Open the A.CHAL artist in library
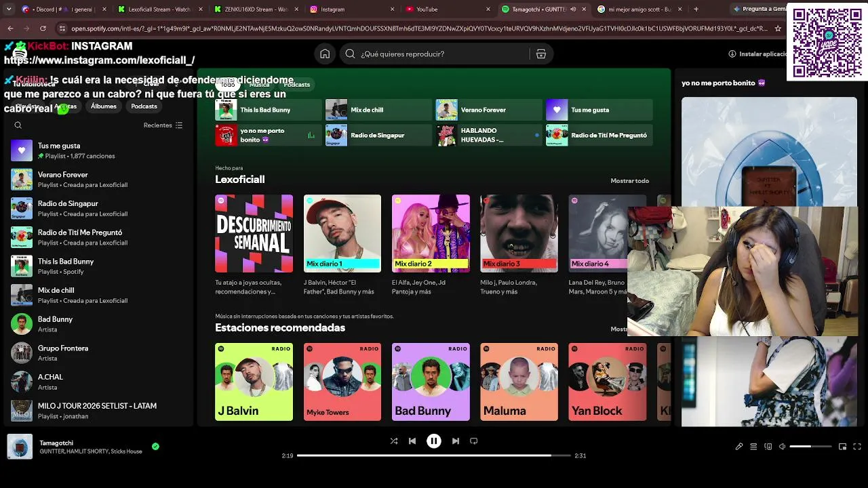The width and height of the screenshot is (868, 488). (x=98, y=382)
